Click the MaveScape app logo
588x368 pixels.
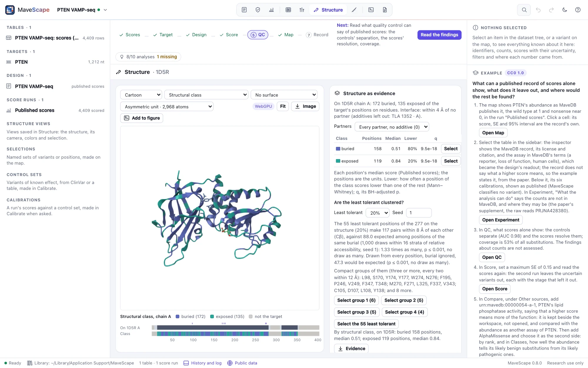point(10,10)
